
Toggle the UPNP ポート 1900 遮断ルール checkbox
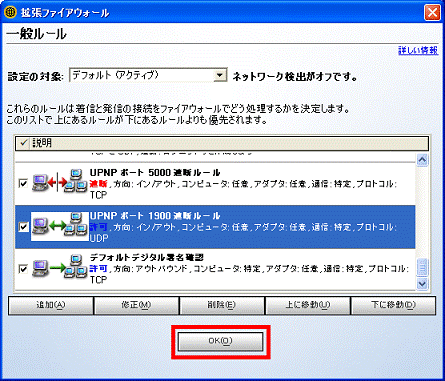(x=23, y=227)
